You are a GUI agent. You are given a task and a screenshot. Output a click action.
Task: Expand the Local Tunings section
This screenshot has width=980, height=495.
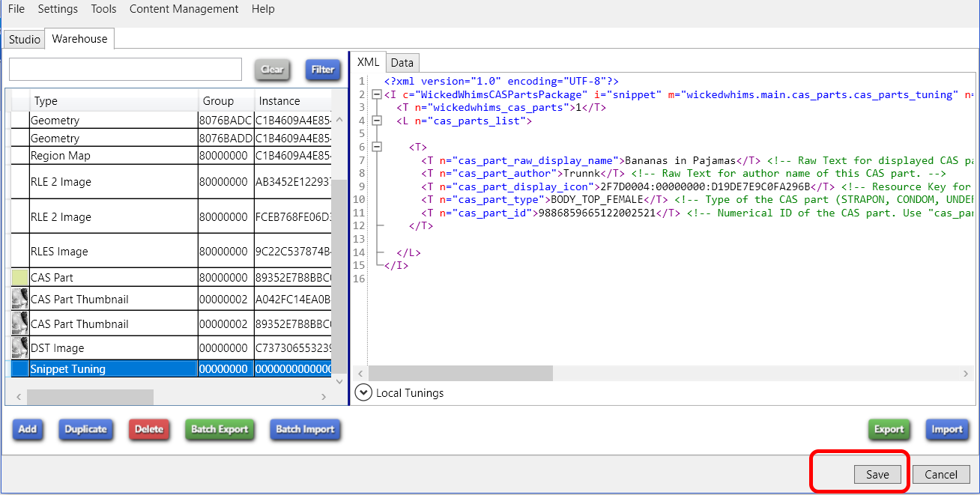click(363, 392)
